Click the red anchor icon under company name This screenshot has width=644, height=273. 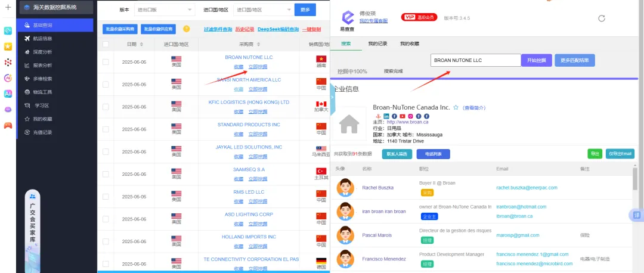coord(379,116)
